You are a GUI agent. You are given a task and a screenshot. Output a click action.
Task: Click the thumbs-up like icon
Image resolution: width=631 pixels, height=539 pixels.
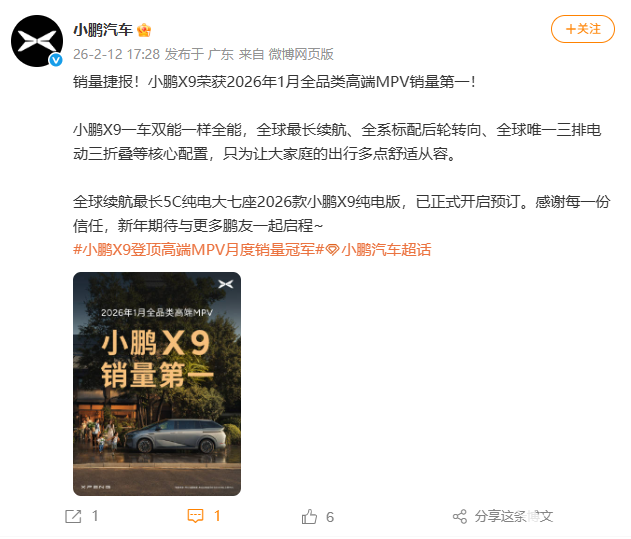click(309, 516)
